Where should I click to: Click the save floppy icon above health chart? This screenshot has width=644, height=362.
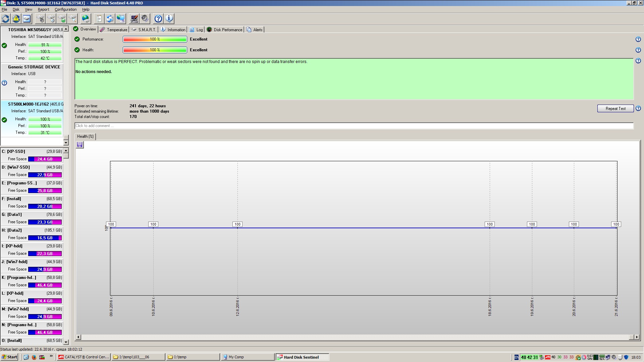tap(79, 144)
